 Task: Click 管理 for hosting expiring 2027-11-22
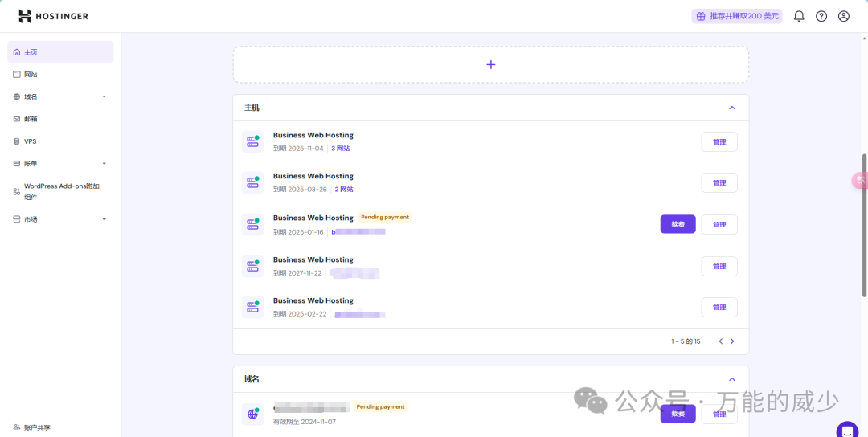click(719, 266)
